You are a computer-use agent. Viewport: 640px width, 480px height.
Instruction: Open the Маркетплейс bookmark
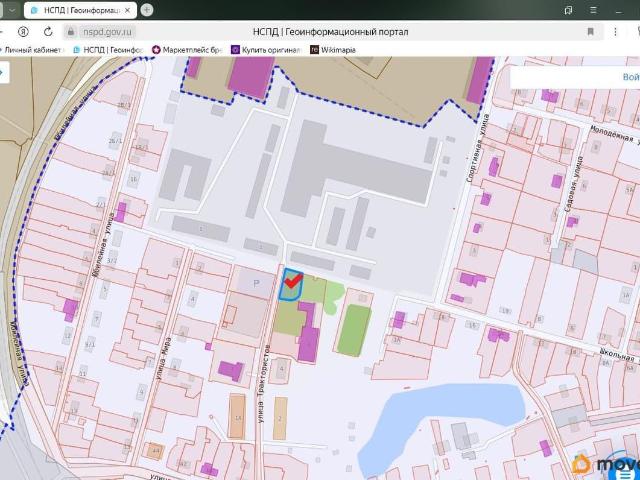[187, 50]
